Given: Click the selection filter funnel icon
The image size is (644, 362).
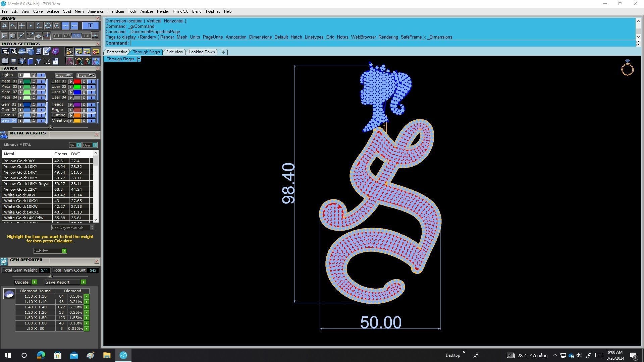Looking at the screenshot, I should (x=38, y=61).
